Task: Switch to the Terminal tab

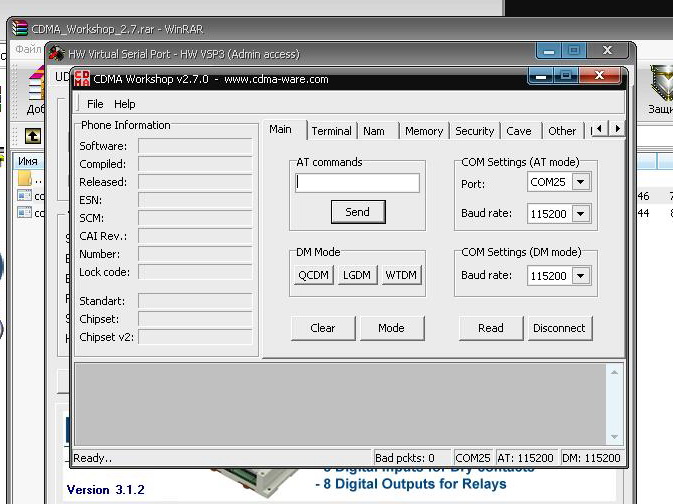Action: [x=331, y=131]
